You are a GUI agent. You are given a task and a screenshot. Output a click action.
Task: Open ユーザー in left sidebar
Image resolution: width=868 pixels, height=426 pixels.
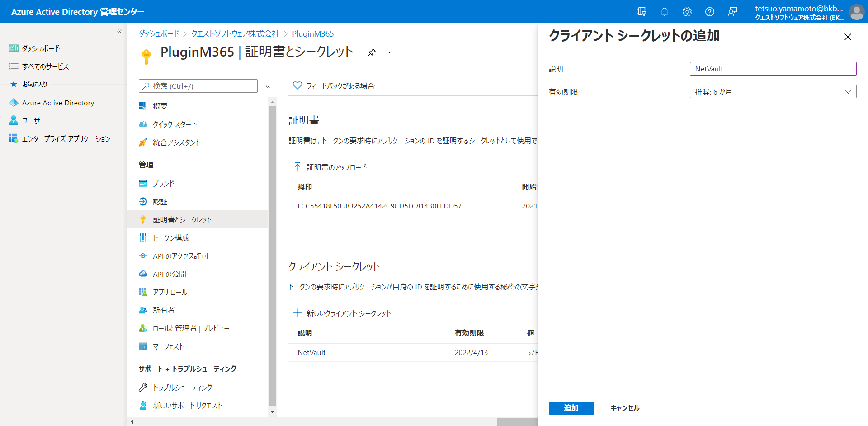[x=28, y=120]
